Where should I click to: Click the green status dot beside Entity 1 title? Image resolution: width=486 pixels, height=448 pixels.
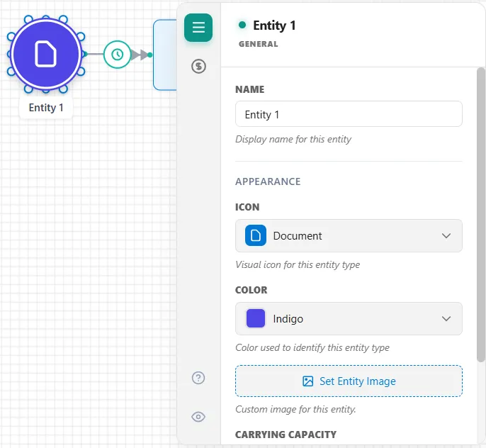242,25
